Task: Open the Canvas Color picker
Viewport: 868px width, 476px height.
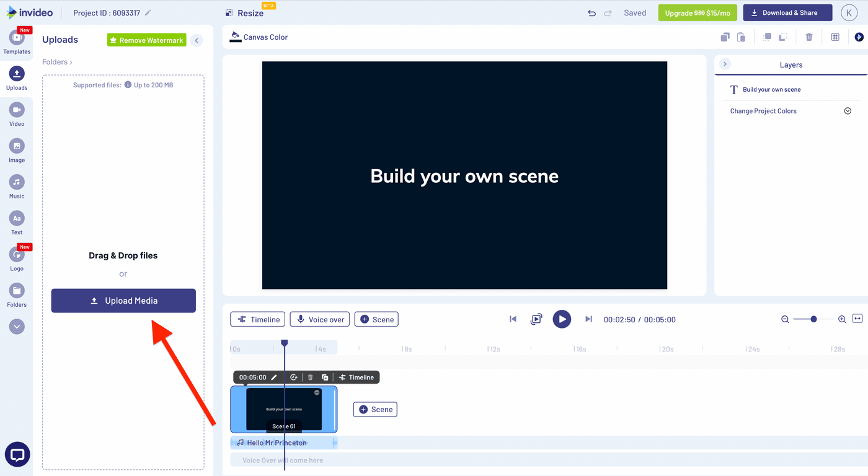Action: [x=258, y=37]
